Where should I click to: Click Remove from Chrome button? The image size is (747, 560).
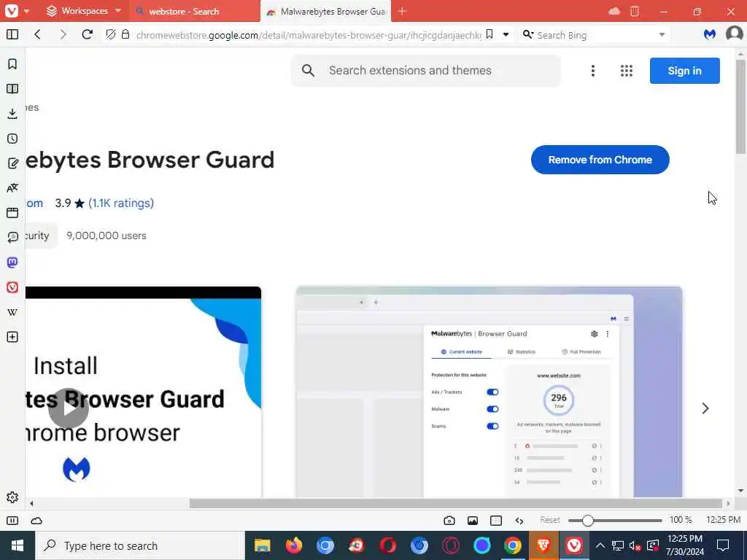click(x=600, y=160)
